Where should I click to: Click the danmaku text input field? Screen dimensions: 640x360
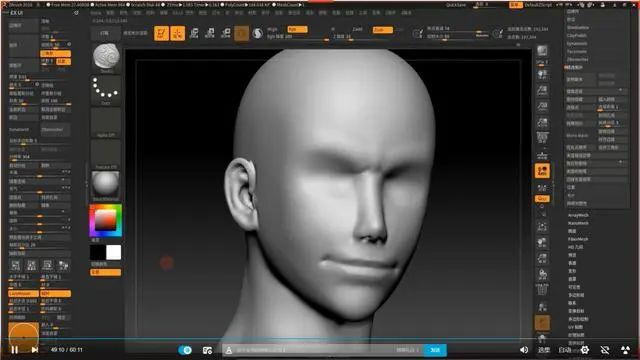(322, 350)
